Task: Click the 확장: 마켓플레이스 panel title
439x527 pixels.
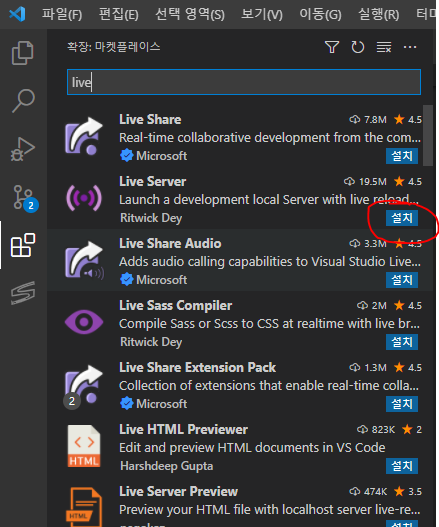Action: click(114, 47)
